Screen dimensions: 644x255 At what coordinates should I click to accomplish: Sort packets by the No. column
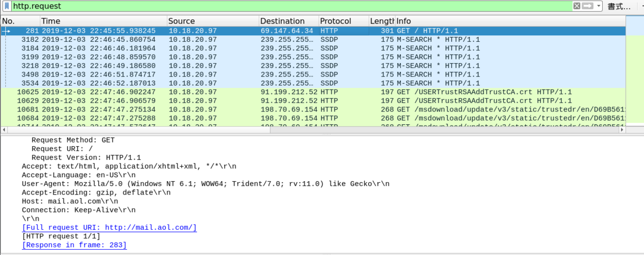tap(20, 21)
